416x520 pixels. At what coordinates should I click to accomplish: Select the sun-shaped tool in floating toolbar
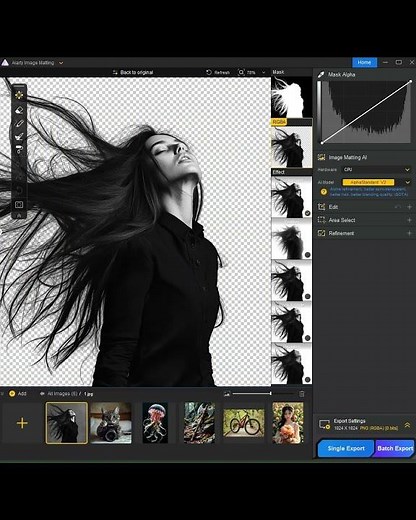tap(19, 95)
